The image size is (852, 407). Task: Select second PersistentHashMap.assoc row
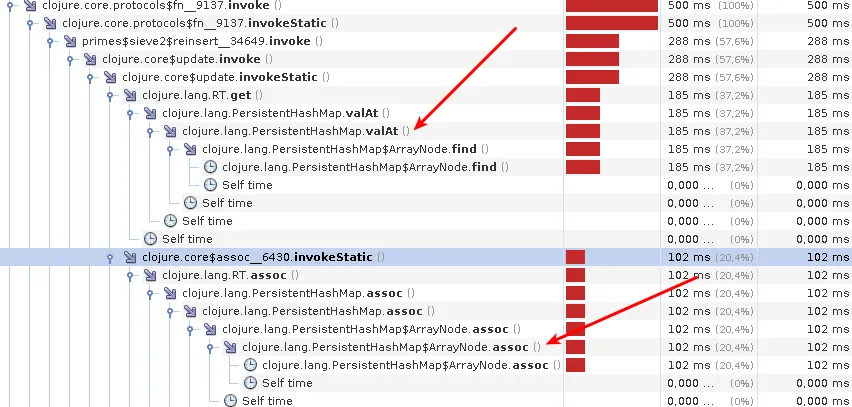click(426, 311)
